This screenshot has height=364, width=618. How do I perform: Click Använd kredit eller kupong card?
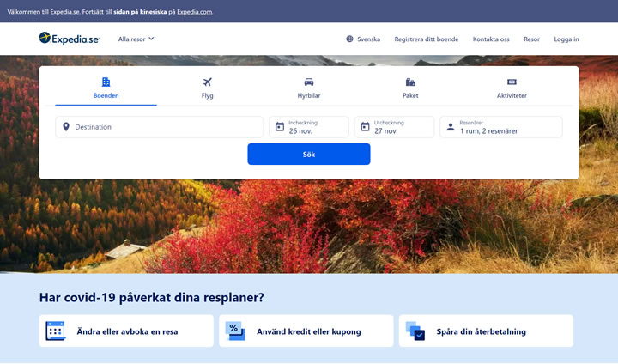coord(306,331)
